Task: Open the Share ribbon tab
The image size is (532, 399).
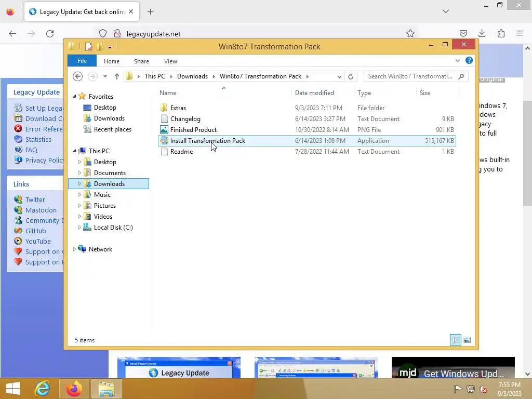Action: pyautogui.click(x=141, y=61)
